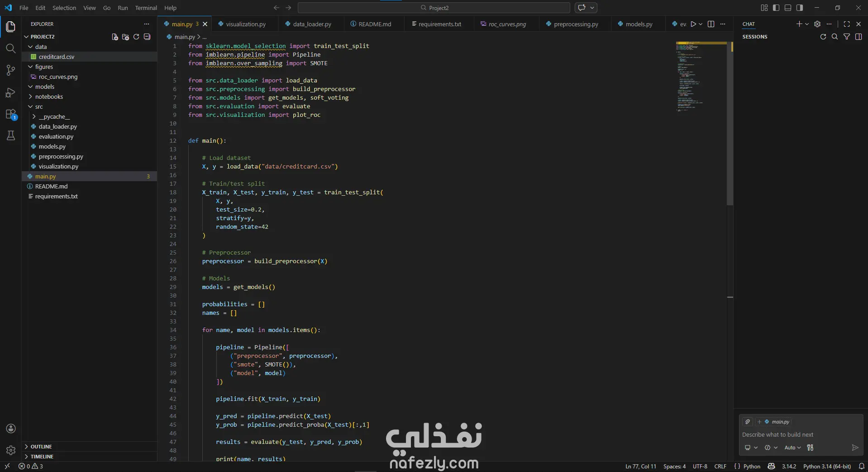Create a new file in PROJECT2

point(115,37)
